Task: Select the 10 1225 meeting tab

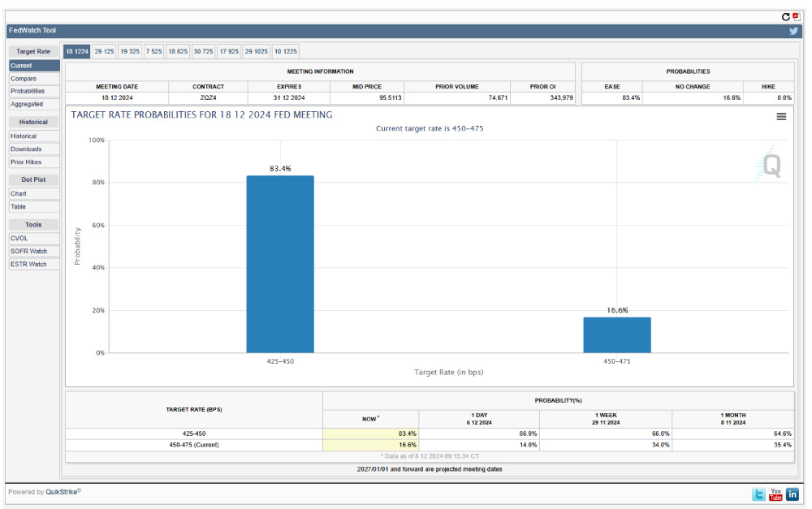Action: tap(285, 51)
